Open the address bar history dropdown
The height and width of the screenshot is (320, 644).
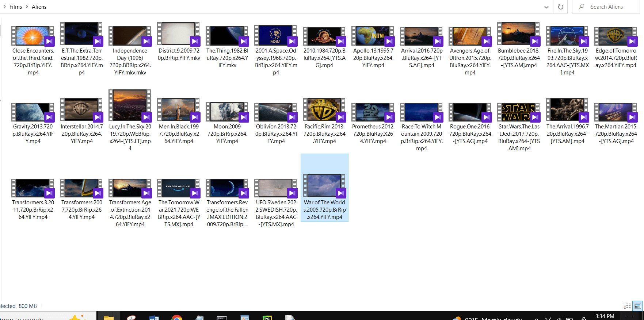click(546, 7)
